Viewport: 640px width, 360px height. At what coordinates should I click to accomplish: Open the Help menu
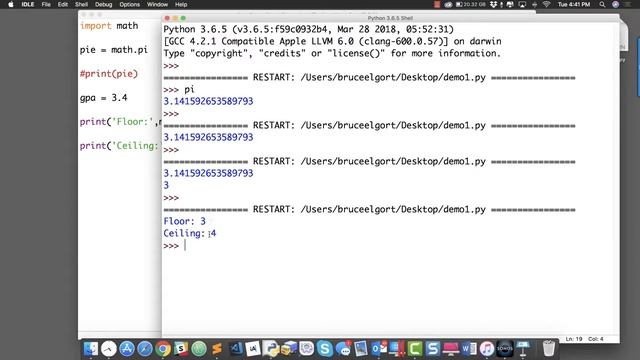tap(181, 4)
